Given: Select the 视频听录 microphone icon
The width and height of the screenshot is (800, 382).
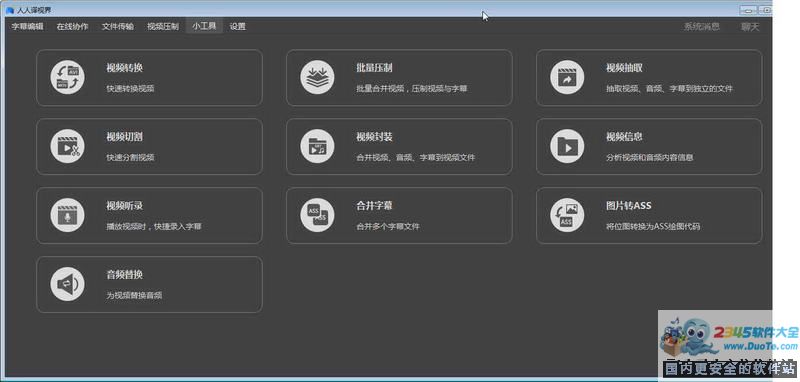Looking at the screenshot, I should (68, 215).
